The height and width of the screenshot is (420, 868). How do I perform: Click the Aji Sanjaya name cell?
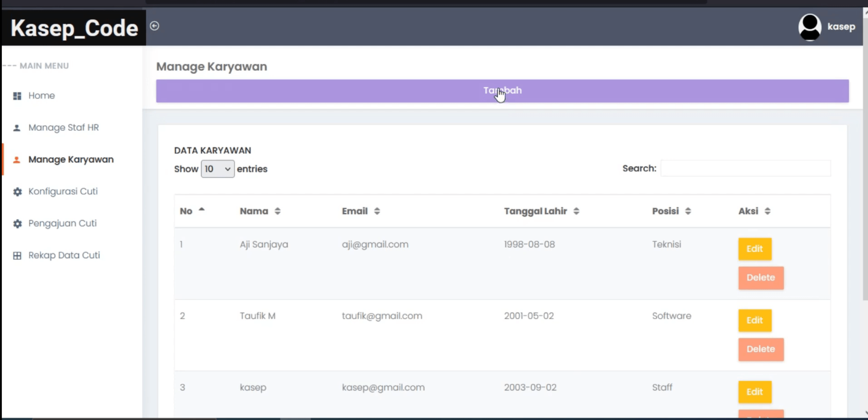(x=264, y=244)
